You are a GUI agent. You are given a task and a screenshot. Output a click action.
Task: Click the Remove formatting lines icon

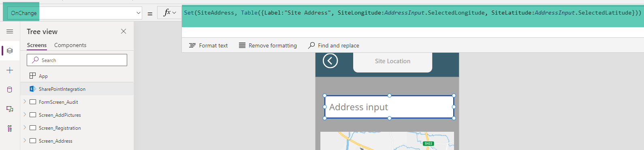point(242,45)
